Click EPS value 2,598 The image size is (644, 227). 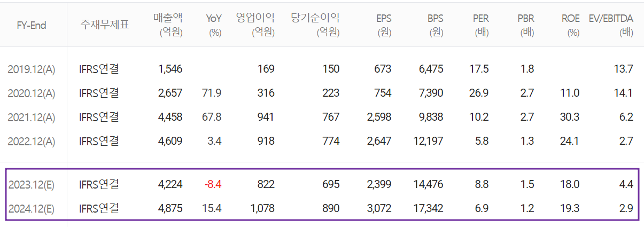click(378, 117)
